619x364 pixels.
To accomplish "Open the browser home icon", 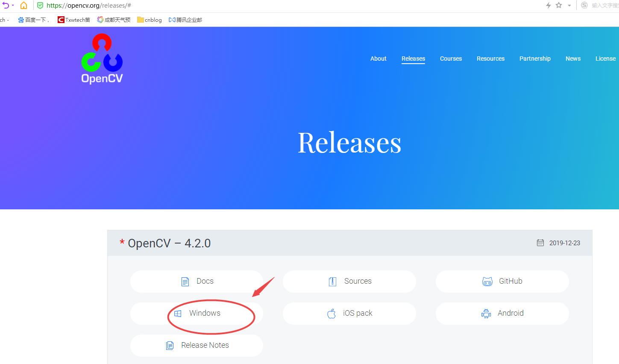I will [x=24, y=6].
